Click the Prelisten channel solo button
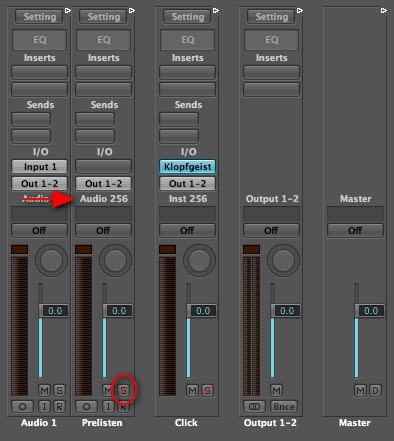This screenshot has width=394, height=441. coord(124,390)
